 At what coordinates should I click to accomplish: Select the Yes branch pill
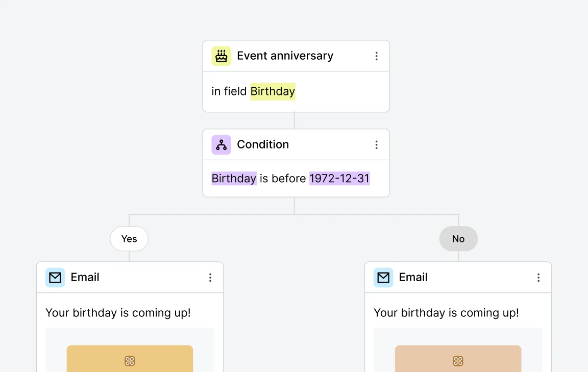click(129, 238)
